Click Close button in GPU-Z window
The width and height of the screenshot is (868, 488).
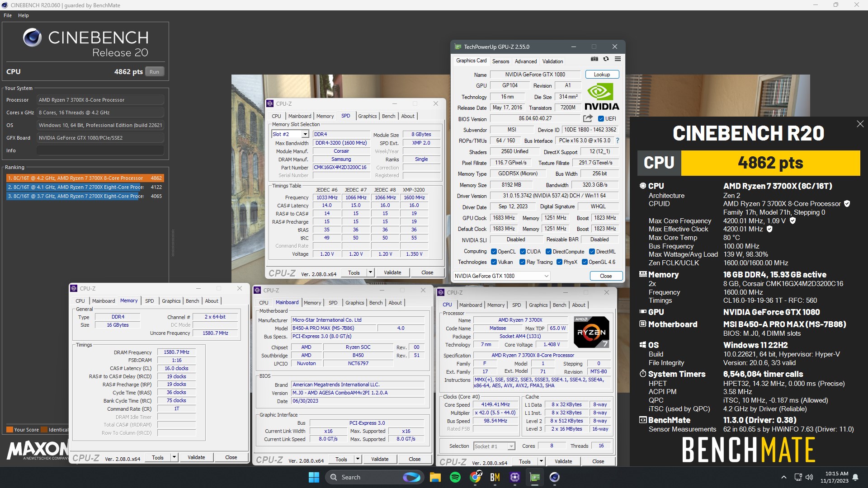pos(606,276)
